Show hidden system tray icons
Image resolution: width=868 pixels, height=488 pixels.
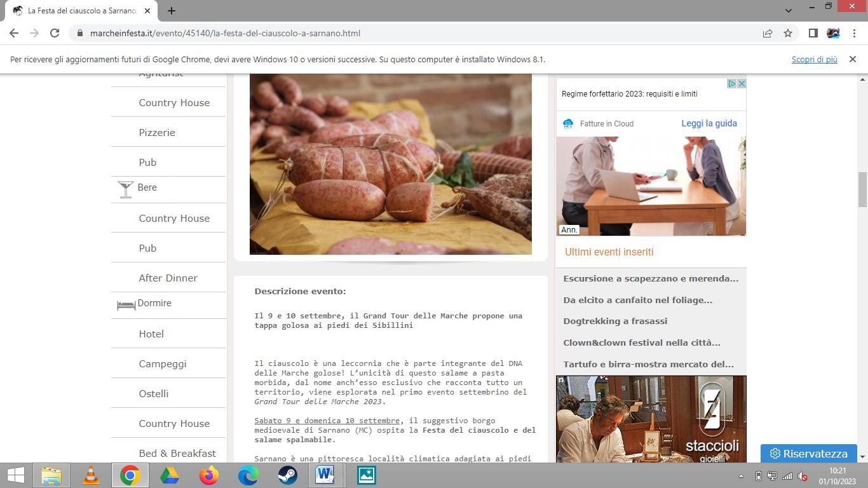(741, 476)
